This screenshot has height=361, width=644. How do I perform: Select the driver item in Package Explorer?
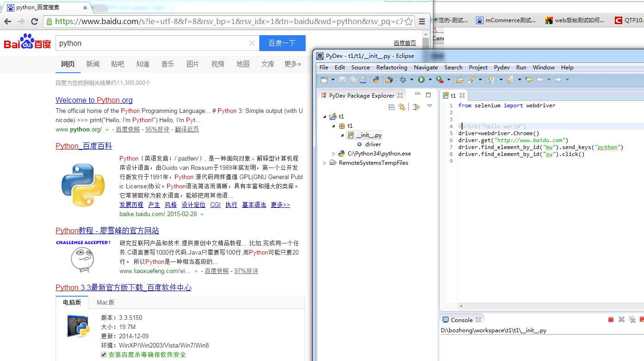pos(369,144)
